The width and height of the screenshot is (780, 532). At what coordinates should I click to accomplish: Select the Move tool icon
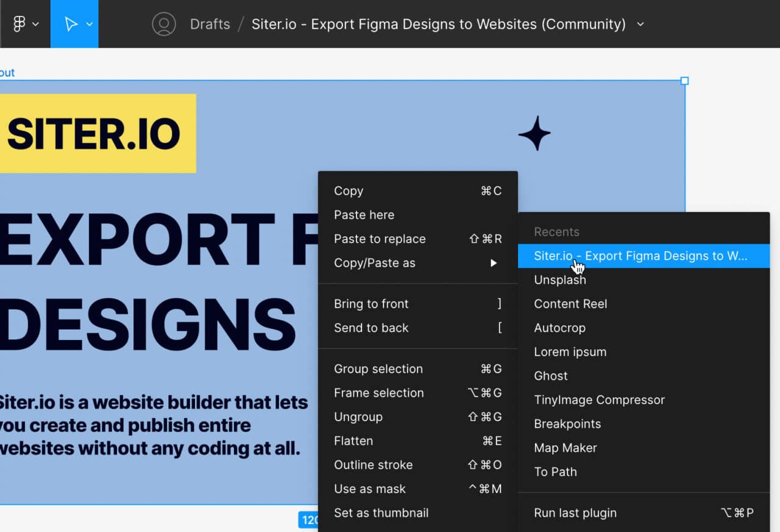pos(69,24)
